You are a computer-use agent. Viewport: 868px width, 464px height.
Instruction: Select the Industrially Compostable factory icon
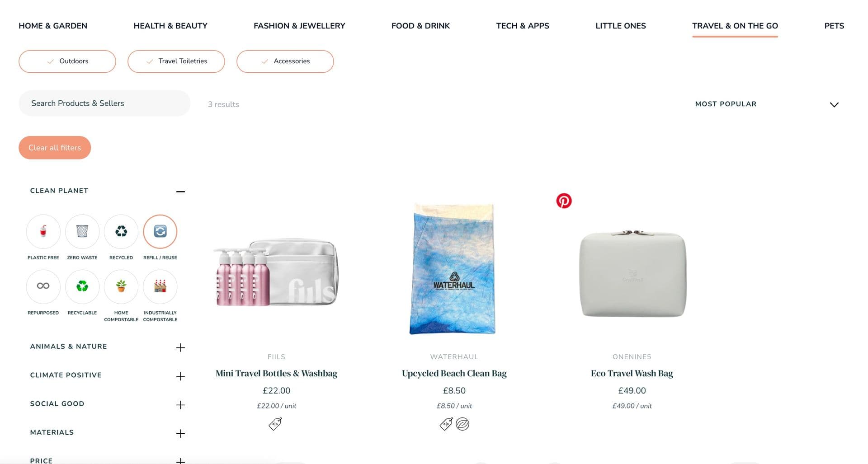point(160,286)
